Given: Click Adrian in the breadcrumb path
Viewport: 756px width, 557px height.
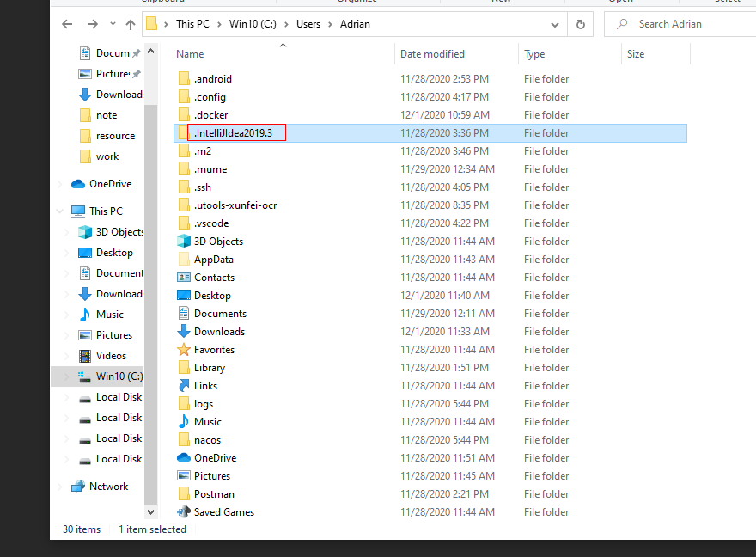Looking at the screenshot, I should pos(355,24).
